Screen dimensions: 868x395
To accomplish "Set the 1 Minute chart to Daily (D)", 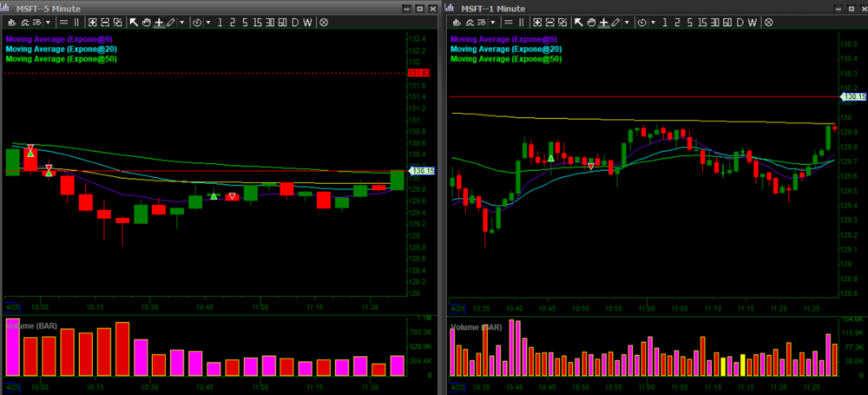I will click(738, 22).
